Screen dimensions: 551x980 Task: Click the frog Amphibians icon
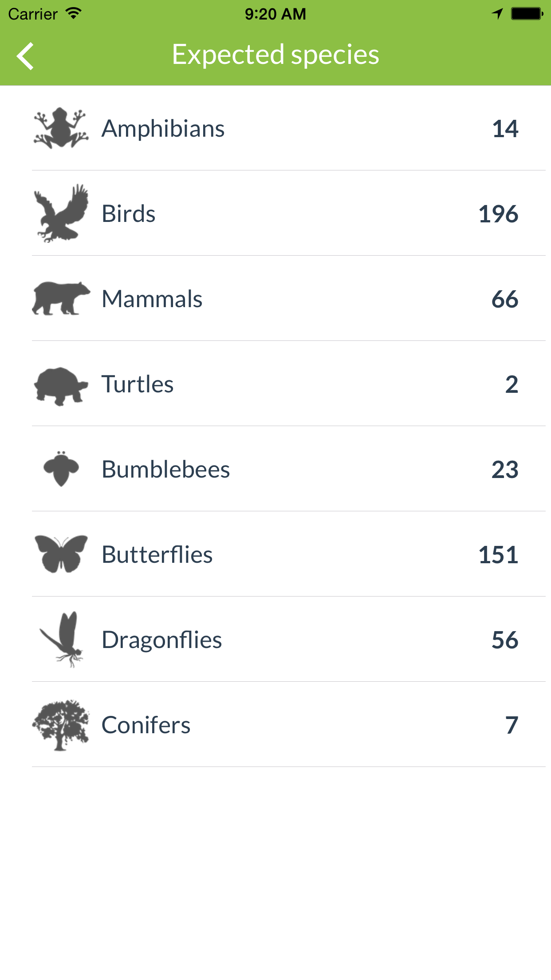tap(61, 128)
